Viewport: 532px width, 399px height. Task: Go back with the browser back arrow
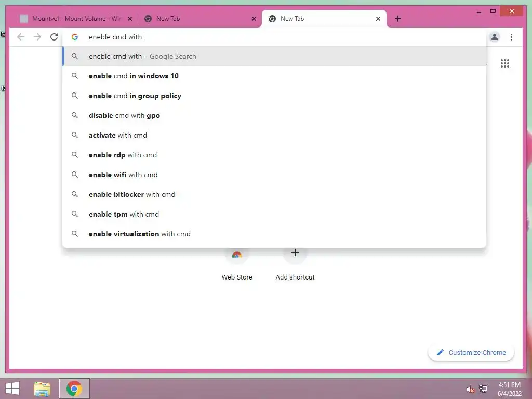click(21, 37)
